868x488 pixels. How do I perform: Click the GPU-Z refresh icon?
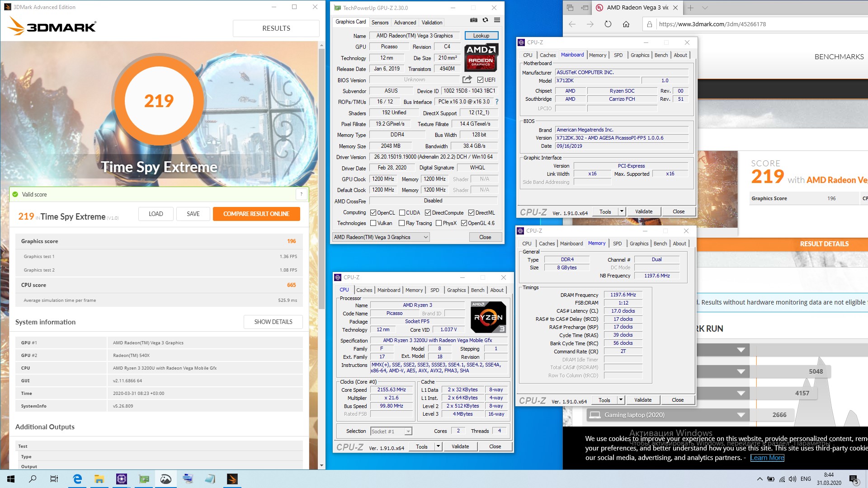point(485,20)
